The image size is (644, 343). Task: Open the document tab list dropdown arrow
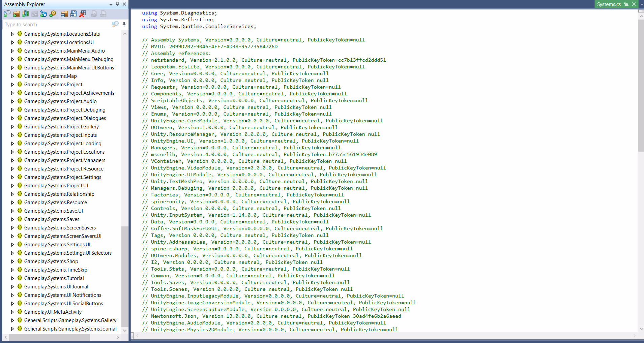pos(641,4)
